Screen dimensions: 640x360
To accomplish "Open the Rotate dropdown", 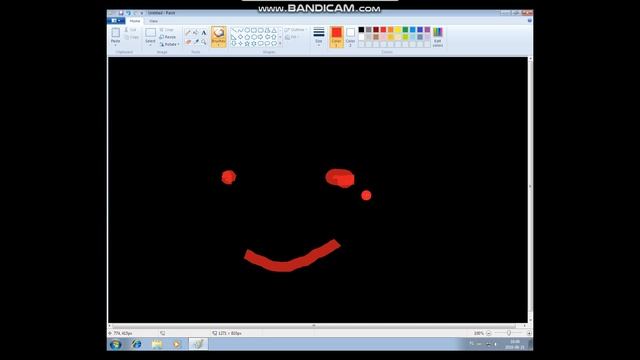I will tap(169, 44).
